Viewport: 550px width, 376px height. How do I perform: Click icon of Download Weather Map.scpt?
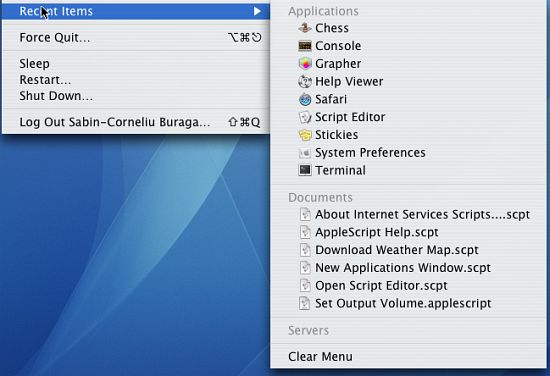[305, 250]
